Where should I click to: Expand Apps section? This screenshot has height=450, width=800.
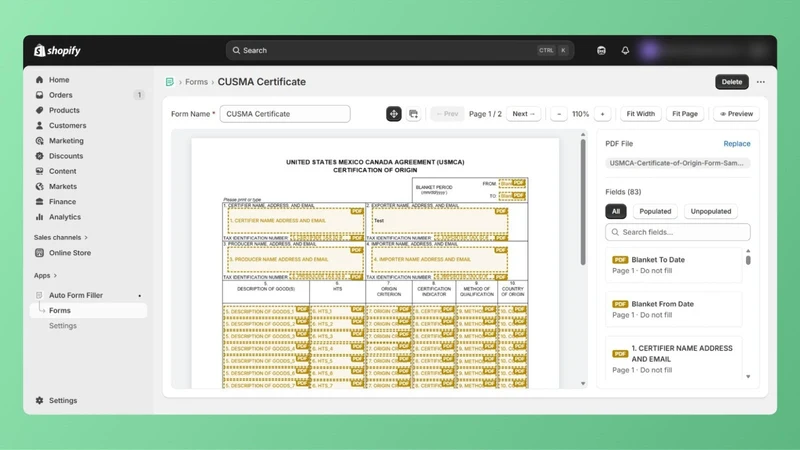[x=45, y=276]
